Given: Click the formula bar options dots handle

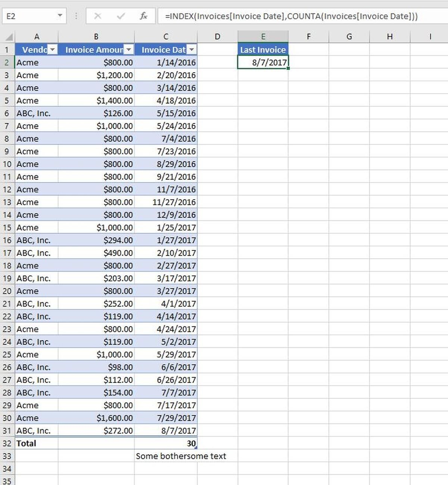Looking at the screenshot, I should (x=76, y=16).
